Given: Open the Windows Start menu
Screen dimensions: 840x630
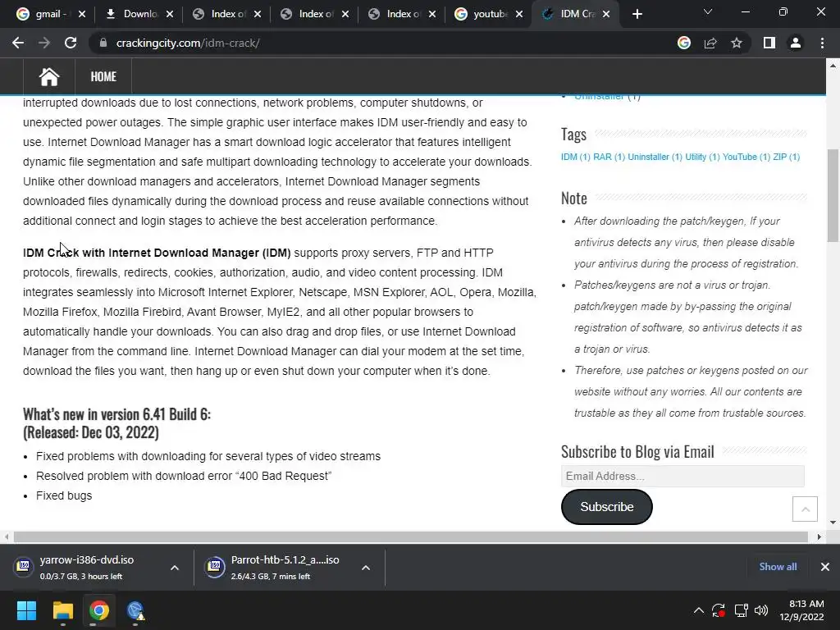Looking at the screenshot, I should 26,610.
